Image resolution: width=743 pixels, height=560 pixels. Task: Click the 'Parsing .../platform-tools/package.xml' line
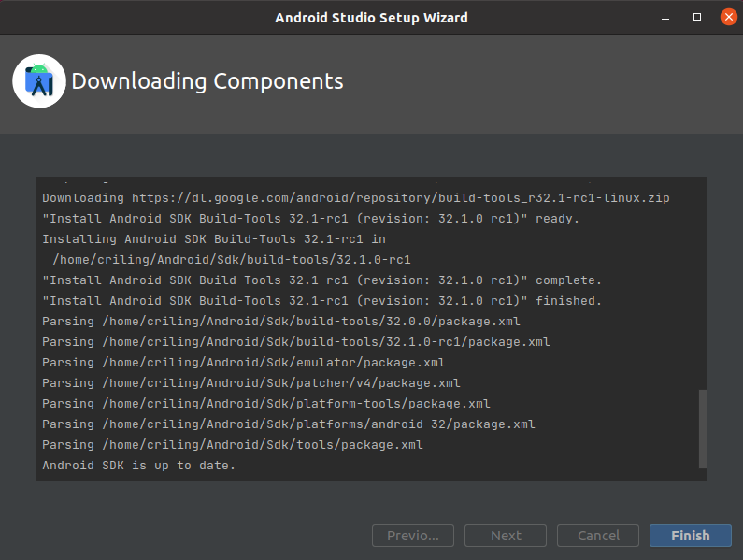[x=266, y=404]
